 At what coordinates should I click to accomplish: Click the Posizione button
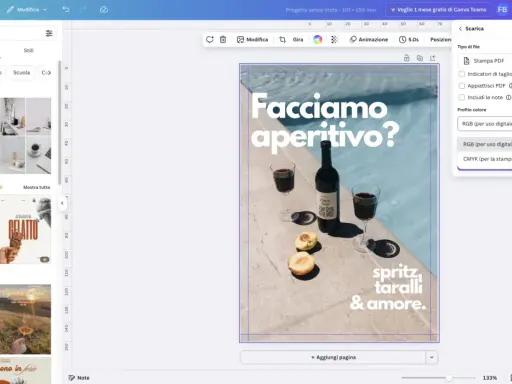click(x=440, y=39)
